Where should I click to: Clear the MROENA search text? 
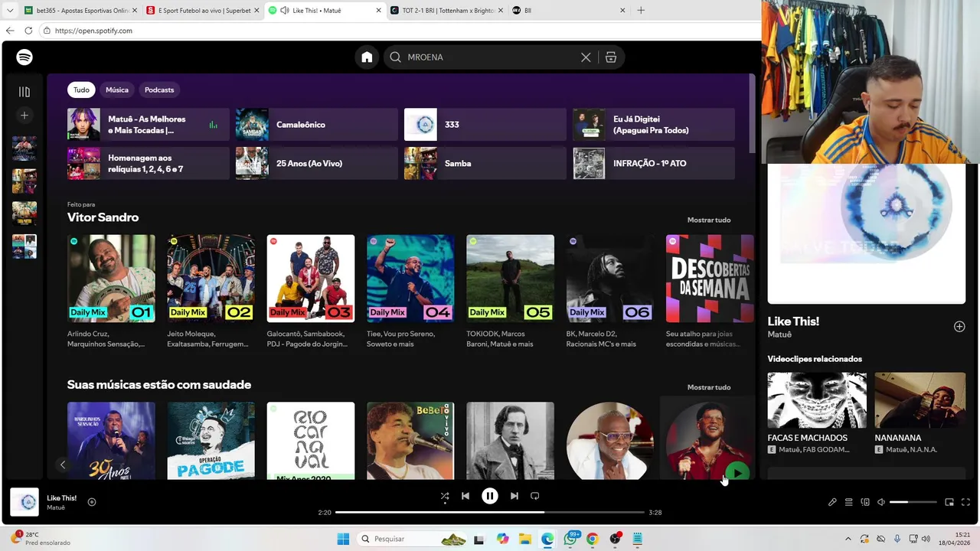(586, 57)
